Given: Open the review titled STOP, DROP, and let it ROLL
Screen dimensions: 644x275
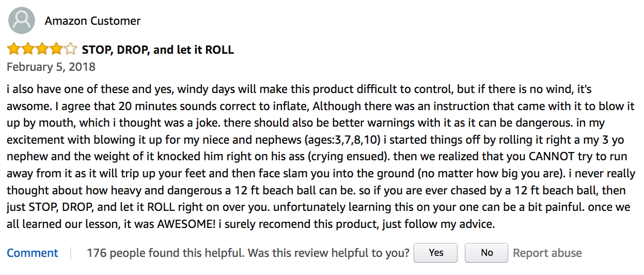Looking at the screenshot, I should (158, 50).
